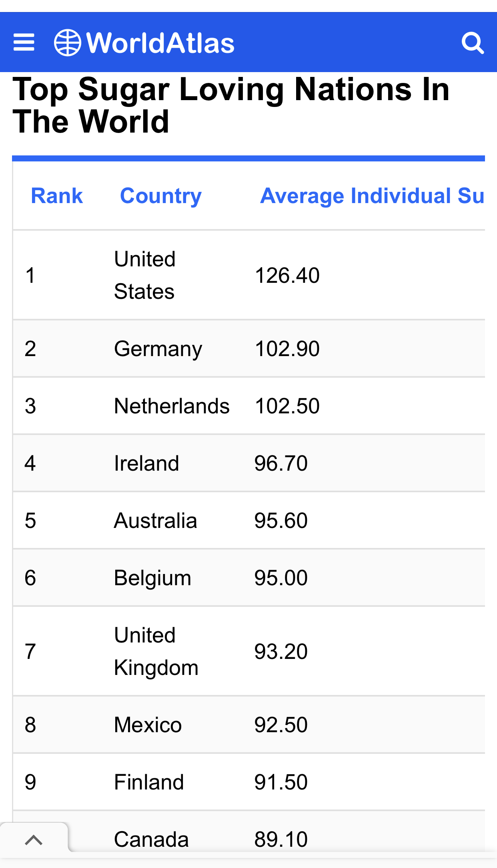Open the hamburger navigation menu

(x=24, y=42)
